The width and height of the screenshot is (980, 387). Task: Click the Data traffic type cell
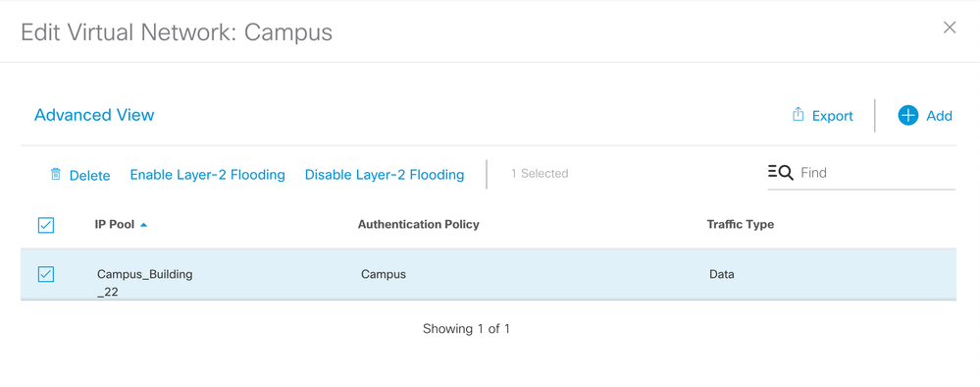click(722, 274)
